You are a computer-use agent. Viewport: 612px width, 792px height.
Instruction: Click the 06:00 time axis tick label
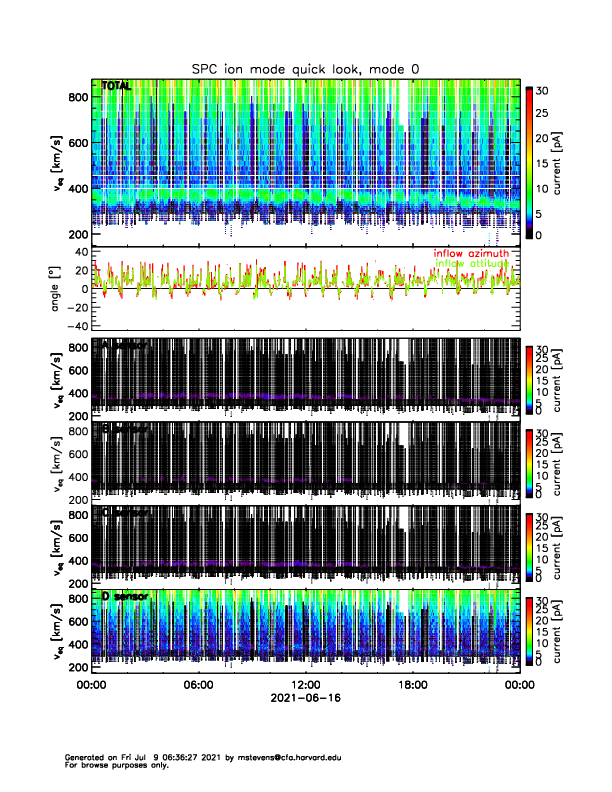[x=198, y=684]
